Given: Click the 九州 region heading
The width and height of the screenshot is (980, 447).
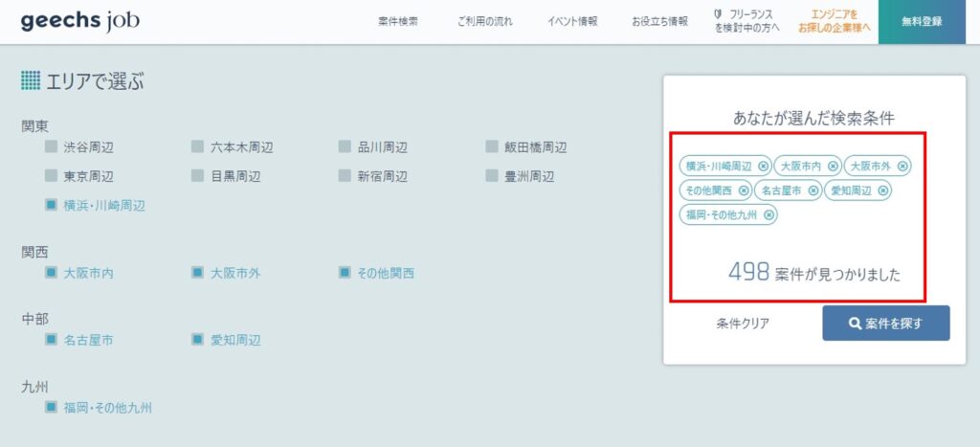Looking at the screenshot, I should [x=35, y=387].
